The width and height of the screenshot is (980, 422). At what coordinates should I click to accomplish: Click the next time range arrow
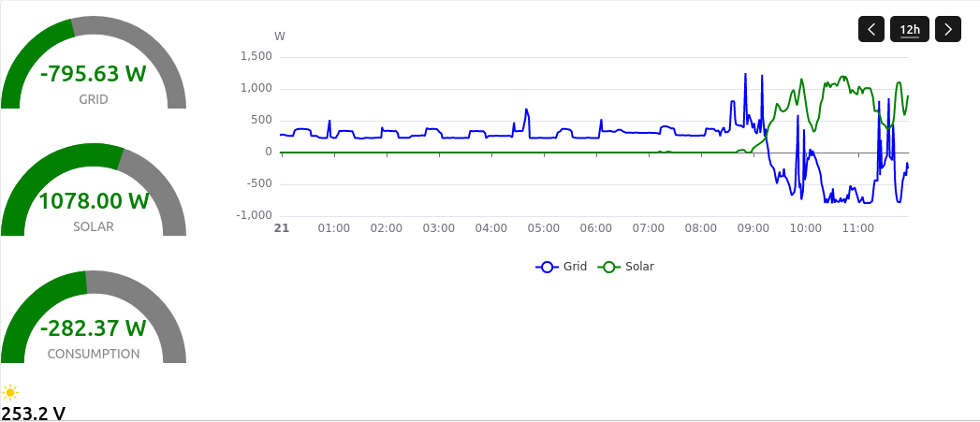(x=948, y=30)
